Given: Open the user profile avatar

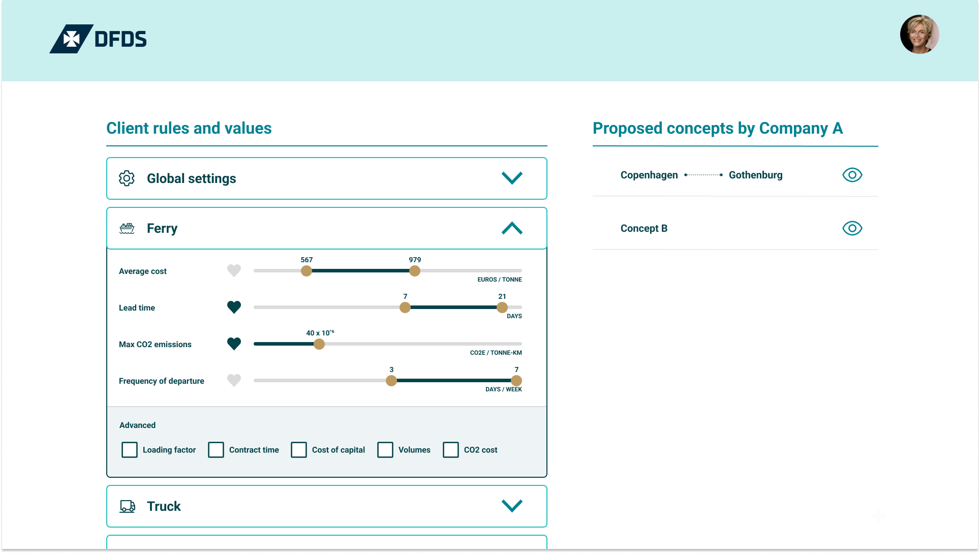Looking at the screenshot, I should coord(919,34).
